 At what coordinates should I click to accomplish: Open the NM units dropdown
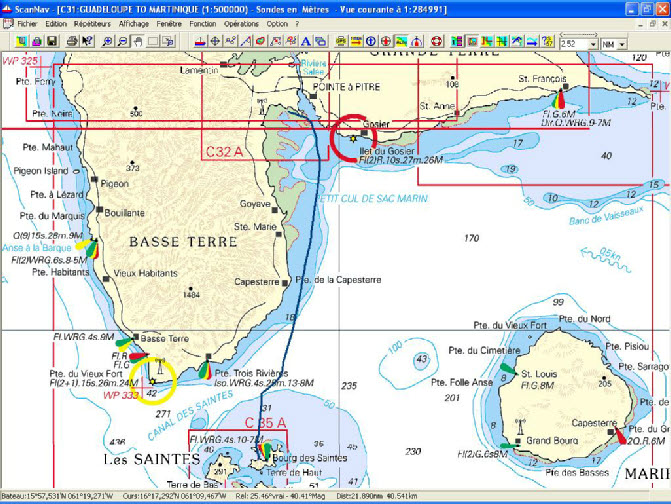coord(622,44)
